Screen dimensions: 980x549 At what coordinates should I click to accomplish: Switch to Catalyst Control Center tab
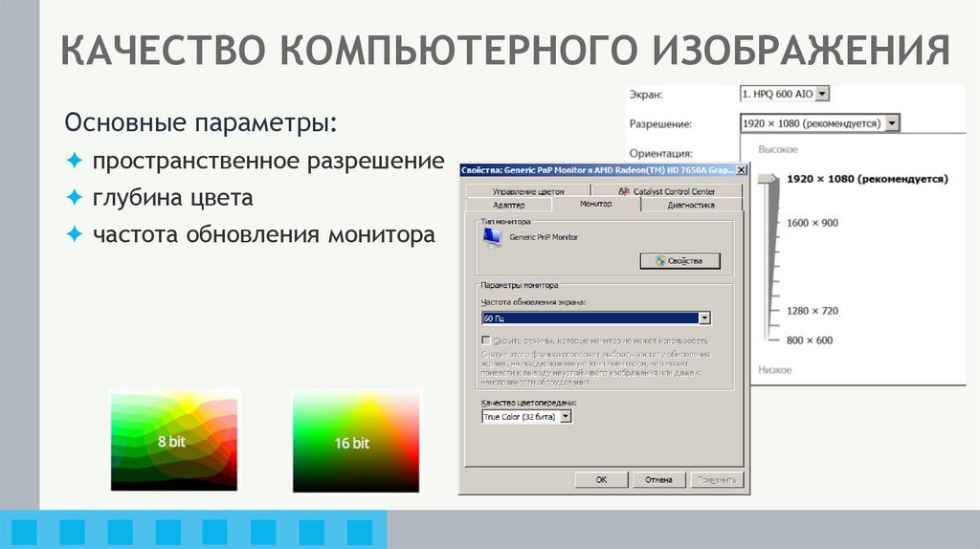pyautogui.click(x=667, y=191)
